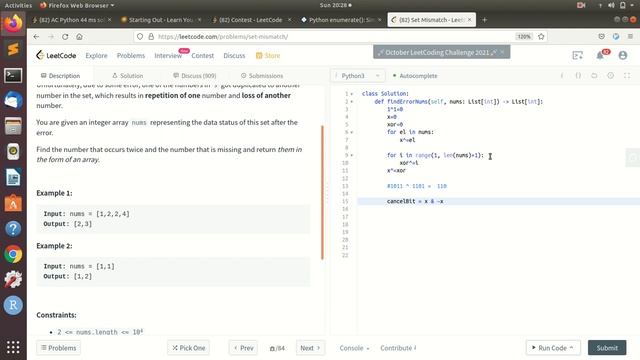The width and height of the screenshot is (640, 360).
Task: Open new browser tab
Action: tap(484, 20)
